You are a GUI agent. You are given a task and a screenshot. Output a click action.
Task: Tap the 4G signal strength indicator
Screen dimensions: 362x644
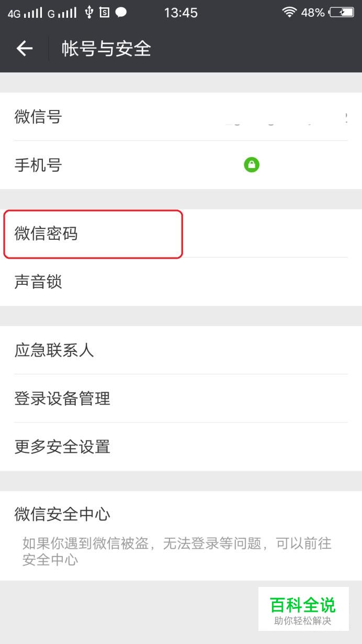[25, 13]
